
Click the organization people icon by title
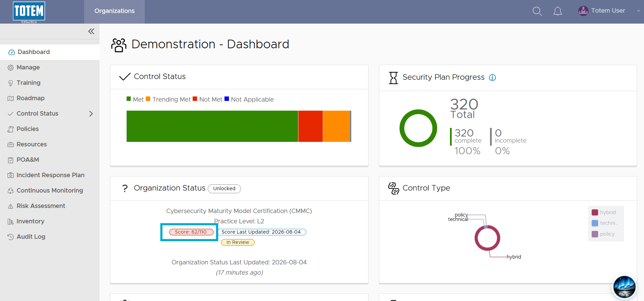tap(119, 45)
